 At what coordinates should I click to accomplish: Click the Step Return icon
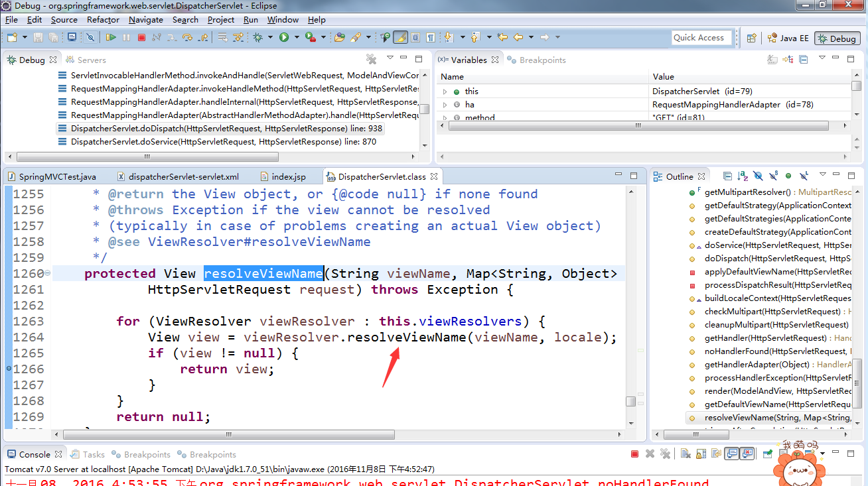coord(202,37)
